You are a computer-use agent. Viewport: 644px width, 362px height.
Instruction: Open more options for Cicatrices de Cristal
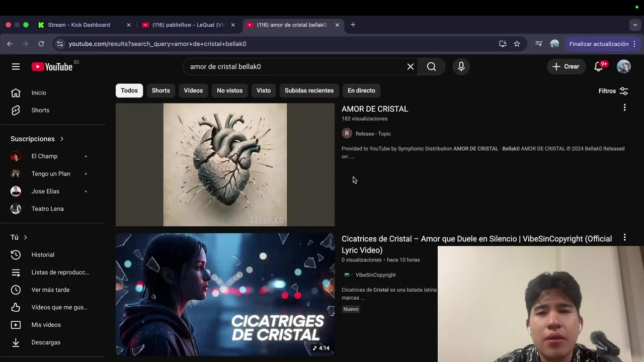[x=624, y=237]
